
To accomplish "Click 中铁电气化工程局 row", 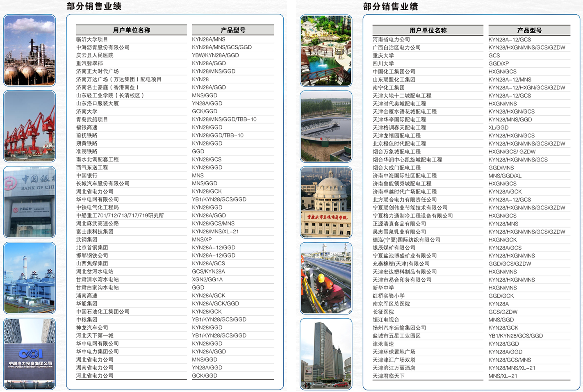I will click(175, 207).
